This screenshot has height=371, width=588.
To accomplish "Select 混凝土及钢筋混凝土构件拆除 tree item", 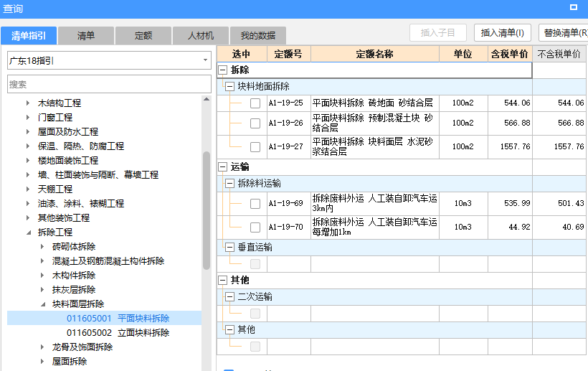I will tap(108, 260).
